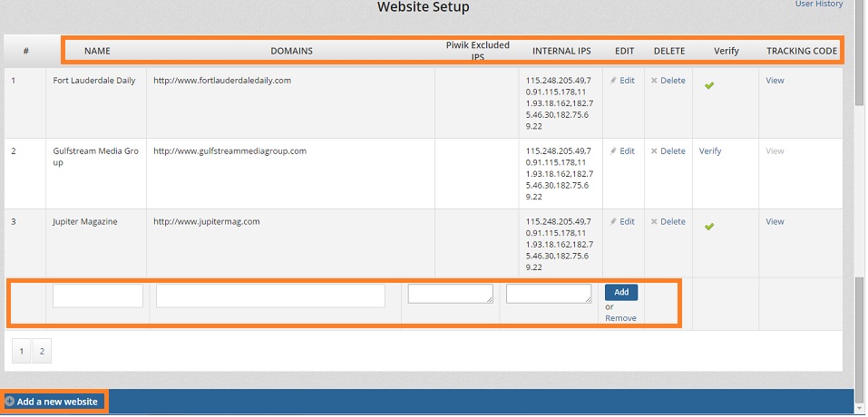
Task: Click the internal IPs cell for Fort Lauderdale Daily
Action: (x=559, y=103)
